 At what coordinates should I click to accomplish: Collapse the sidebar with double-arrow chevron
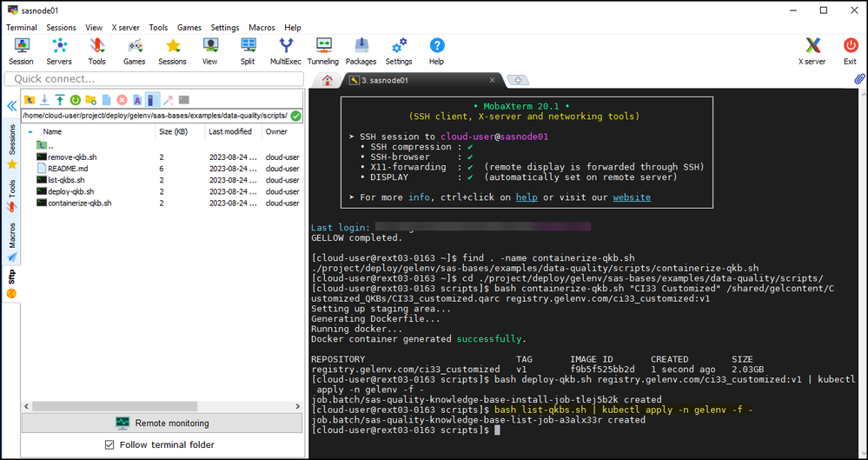coord(12,106)
